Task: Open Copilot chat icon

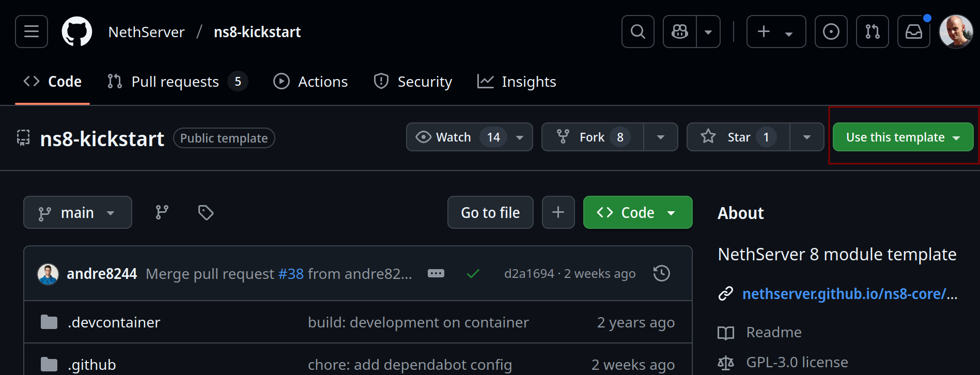Action: point(680,32)
